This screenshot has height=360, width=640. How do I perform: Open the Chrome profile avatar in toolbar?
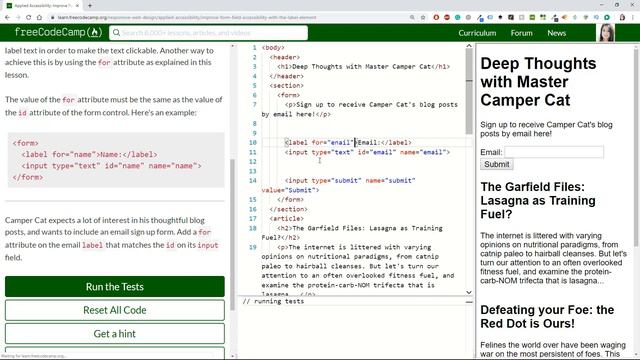pos(622,18)
